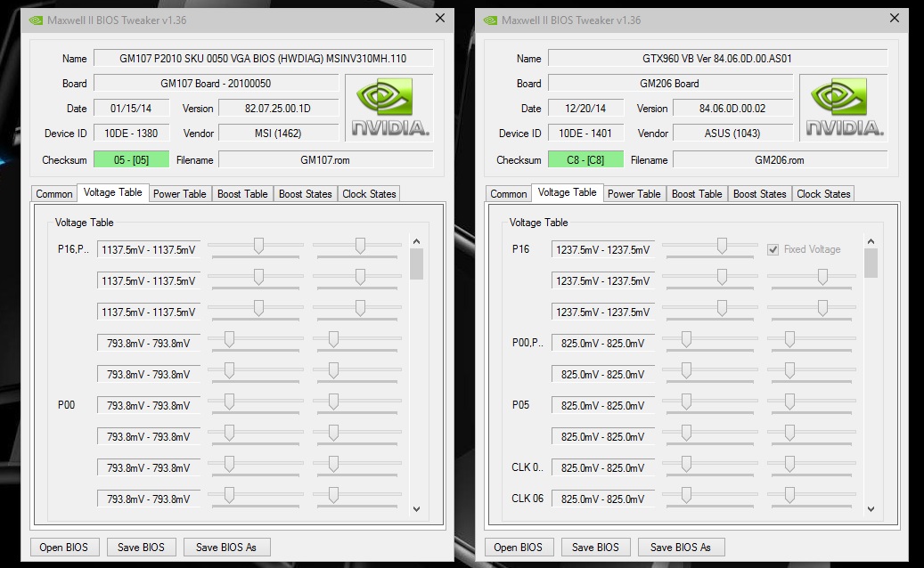Image resolution: width=924 pixels, height=568 pixels.
Task: Click Open BIOS in the GTX960 window
Action: click(x=518, y=548)
